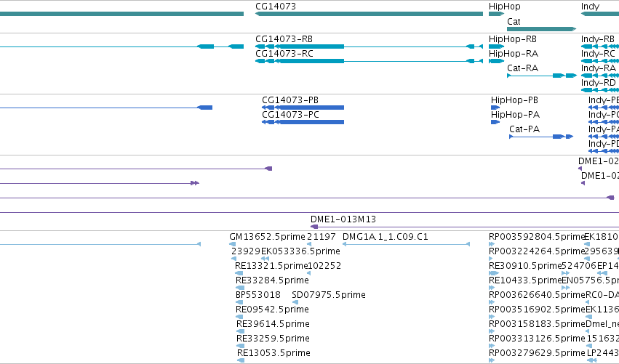Screen dimensions: 619x364
Task: Click the RP003313126.5prime EST label
Action: 537,339
